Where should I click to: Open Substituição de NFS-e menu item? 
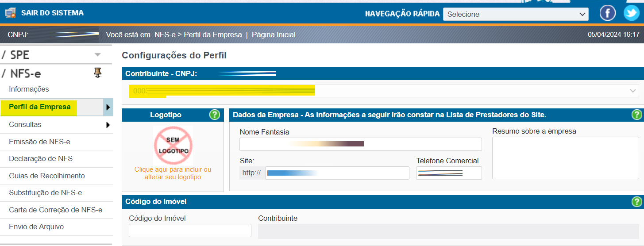(x=46, y=193)
